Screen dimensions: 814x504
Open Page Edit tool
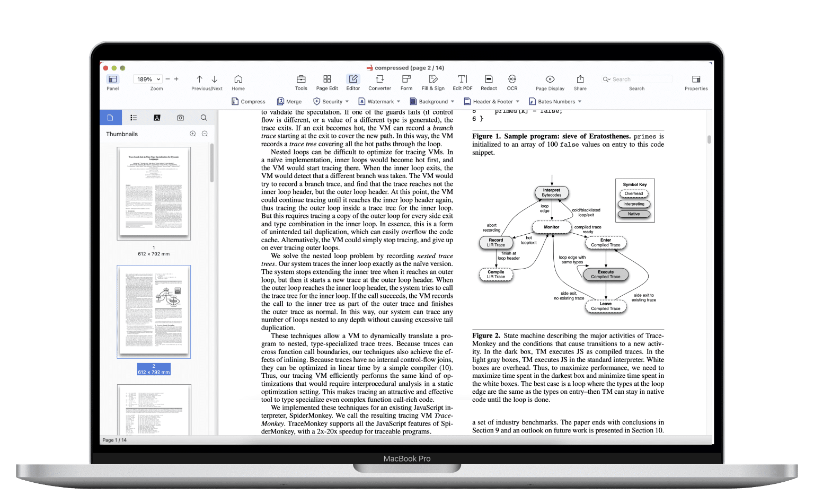327,79
